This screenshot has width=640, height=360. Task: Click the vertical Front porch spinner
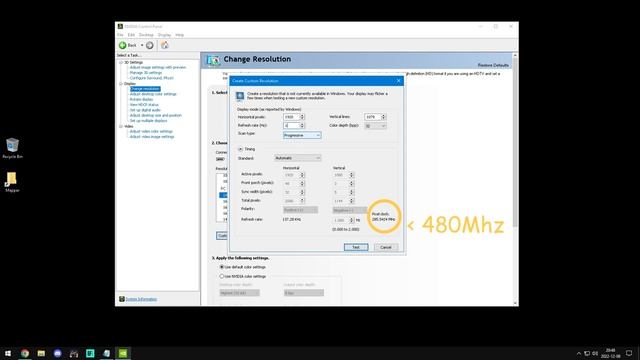[x=351, y=184]
